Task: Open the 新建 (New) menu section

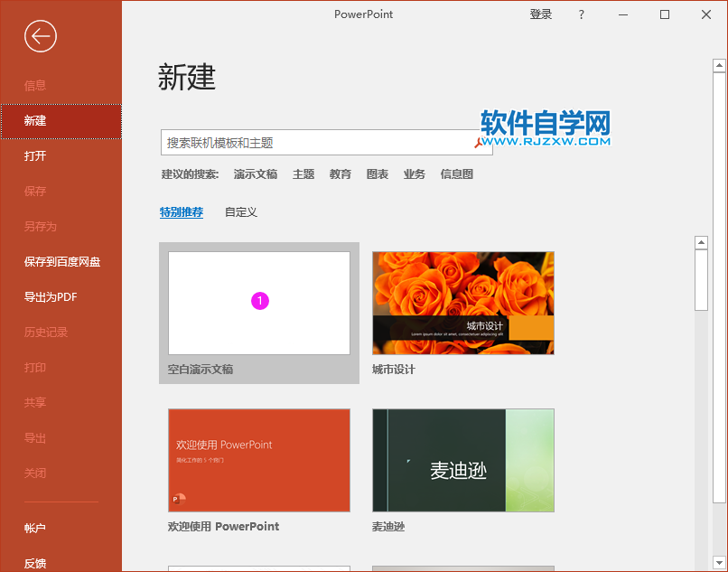Action: (34, 120)
